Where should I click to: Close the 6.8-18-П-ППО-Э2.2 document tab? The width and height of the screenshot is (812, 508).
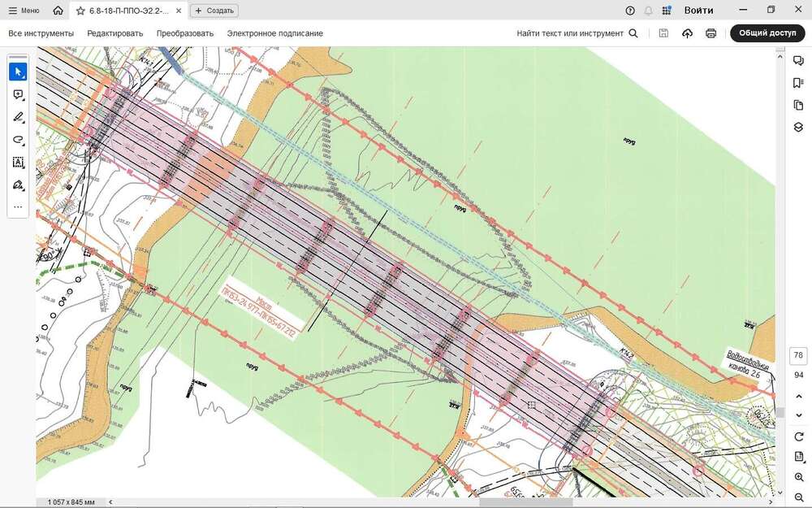point(178,11)
